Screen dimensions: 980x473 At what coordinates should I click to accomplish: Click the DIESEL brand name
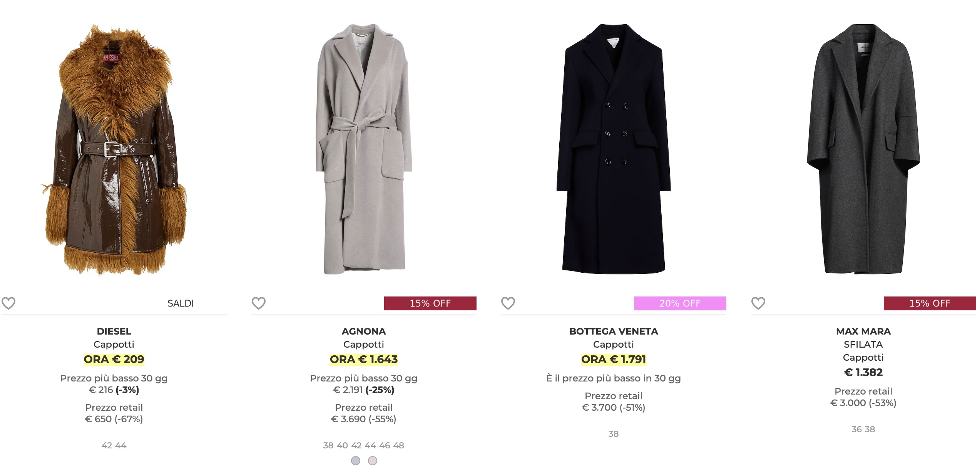click(114, 331)
